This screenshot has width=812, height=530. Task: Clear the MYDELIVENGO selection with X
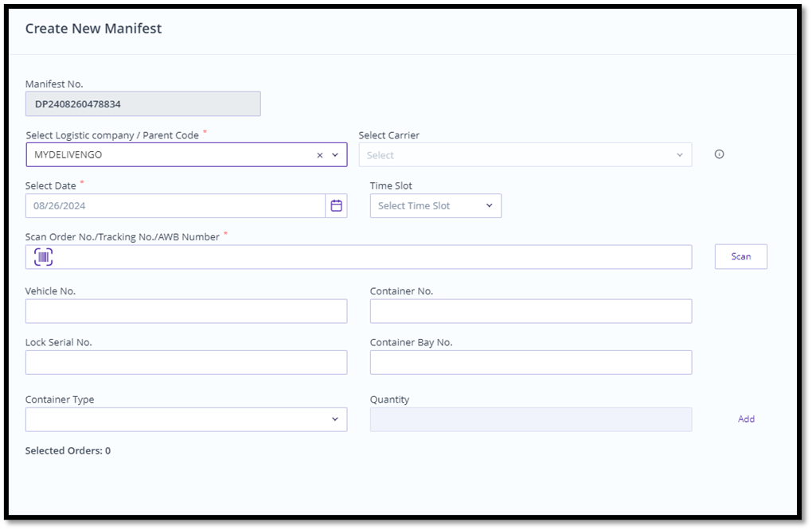coord(320,155)
